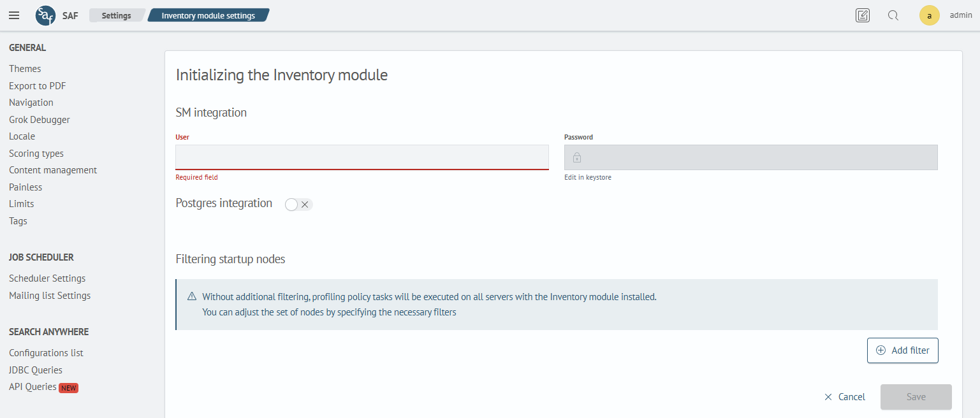The width and height of the screenshot is (980, 418).
Task: Open Navigation settings
Action: (x=31, y=103)
